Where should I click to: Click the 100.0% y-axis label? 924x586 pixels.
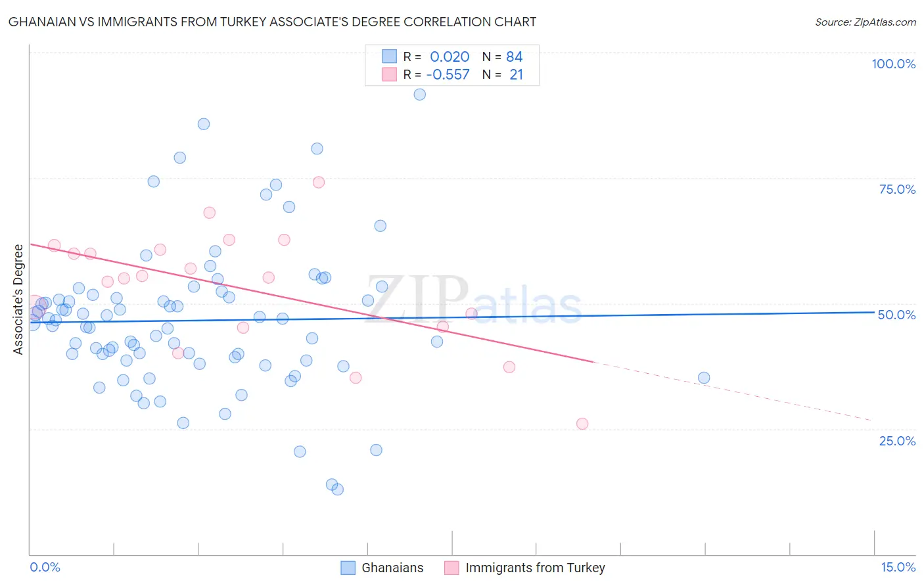(894, 64)
